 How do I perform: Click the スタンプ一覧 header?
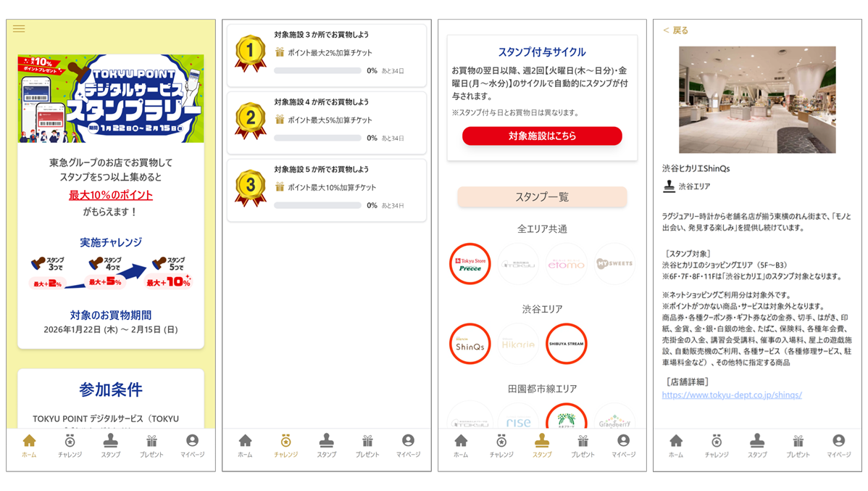(542, 197)
